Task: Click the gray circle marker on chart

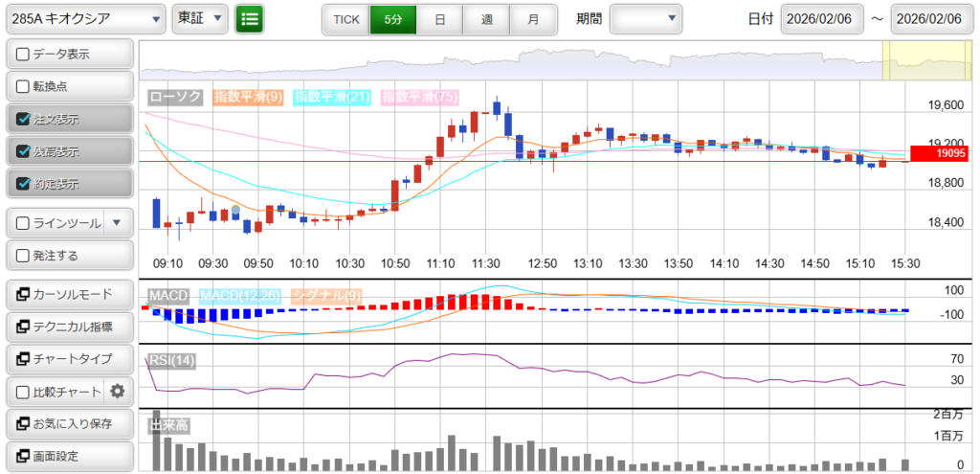Action: [235, 210]
